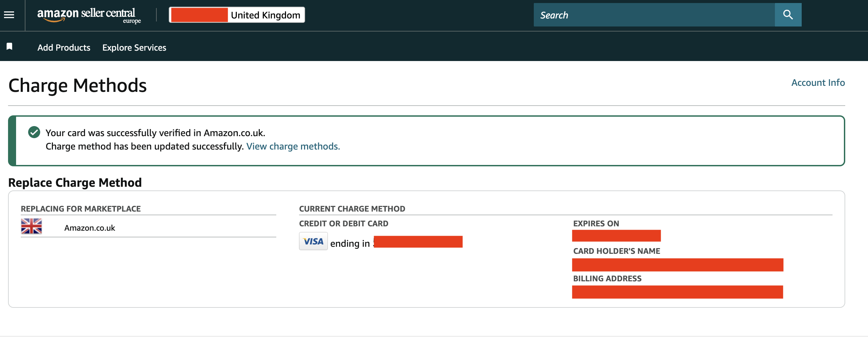Open the United Kingdom marketplace selector
This screenshot has height=342, width=868.
(237, 15)
